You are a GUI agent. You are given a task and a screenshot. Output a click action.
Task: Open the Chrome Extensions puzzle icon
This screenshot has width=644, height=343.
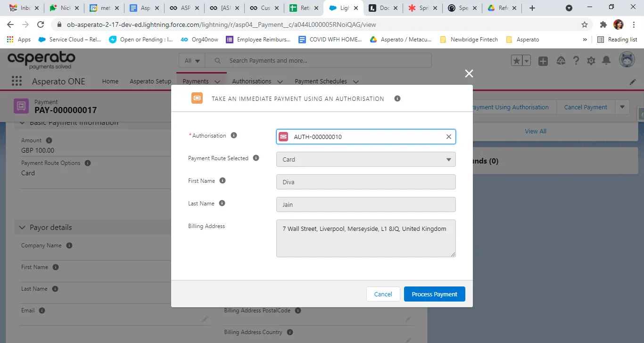(603, 24)
